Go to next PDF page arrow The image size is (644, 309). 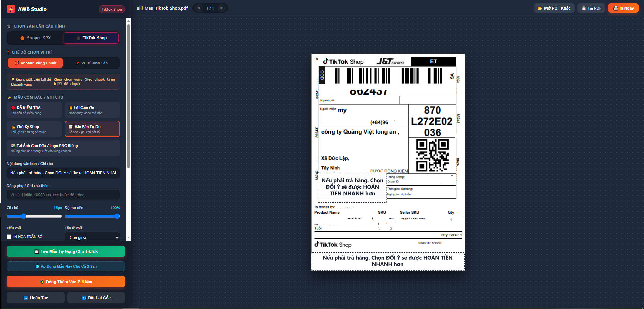tap(221, 8)
